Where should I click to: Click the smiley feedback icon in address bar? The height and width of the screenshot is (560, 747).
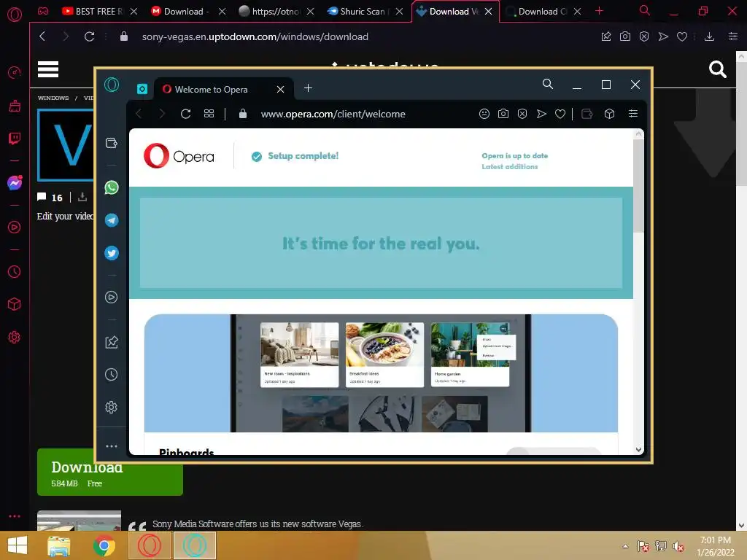pos(484,114)
